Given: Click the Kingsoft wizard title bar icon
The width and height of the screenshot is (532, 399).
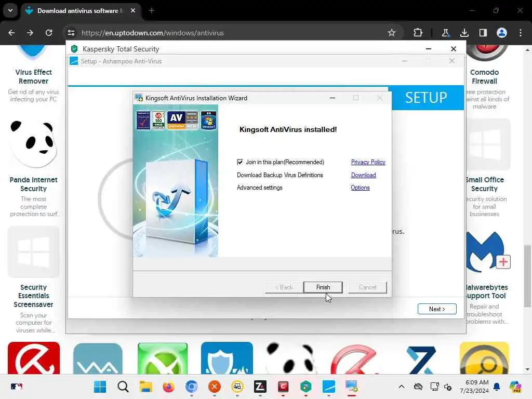Looking at the screenshot, I should point(139,98).
